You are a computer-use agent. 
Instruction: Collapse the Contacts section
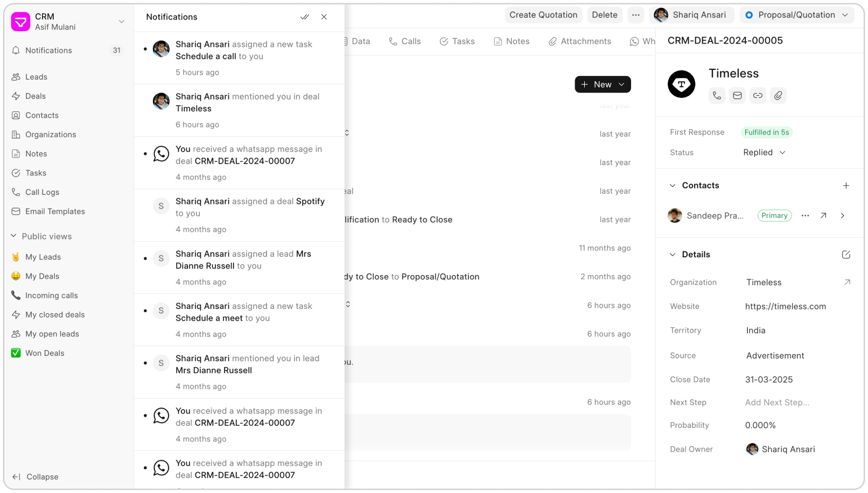coord(673,186)
